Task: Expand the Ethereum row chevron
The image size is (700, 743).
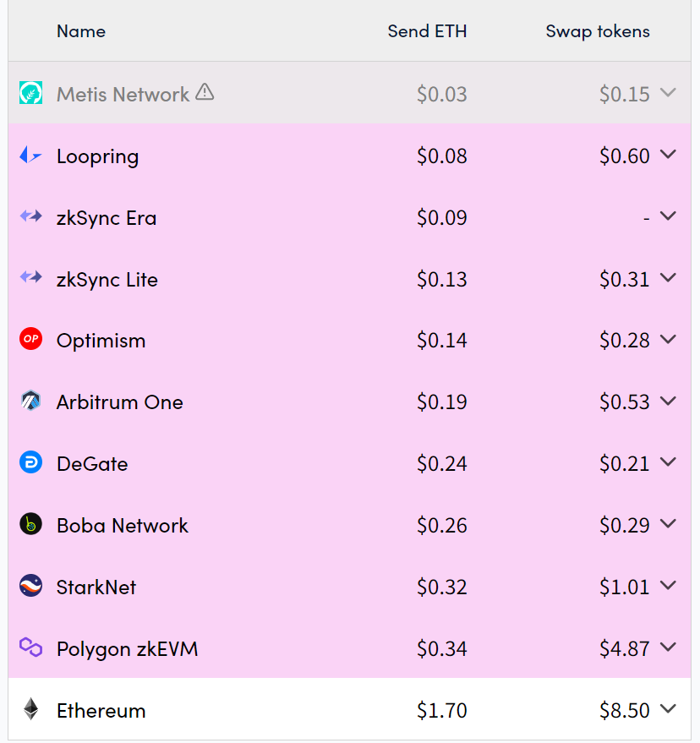Action: tap(668, 709)
